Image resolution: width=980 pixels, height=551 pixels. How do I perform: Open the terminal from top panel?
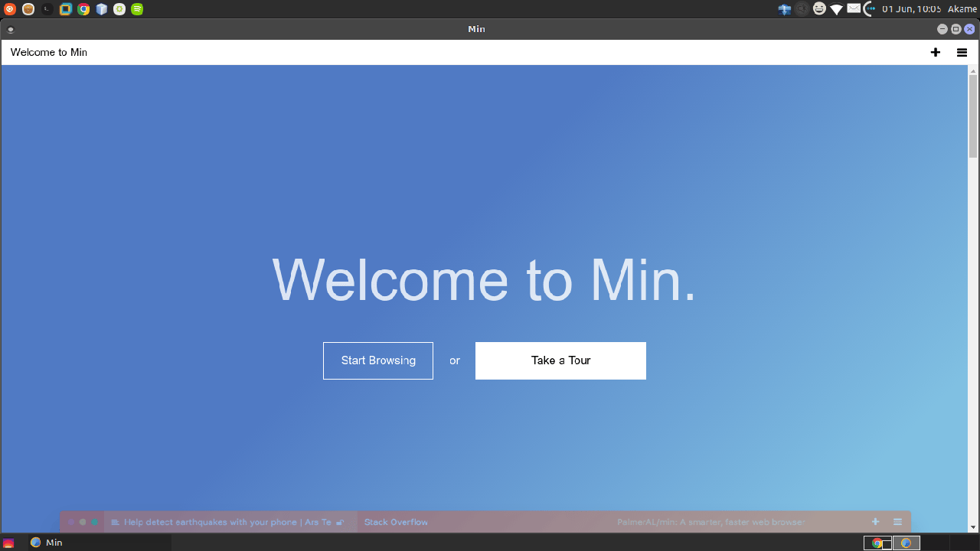coord(47,9)
